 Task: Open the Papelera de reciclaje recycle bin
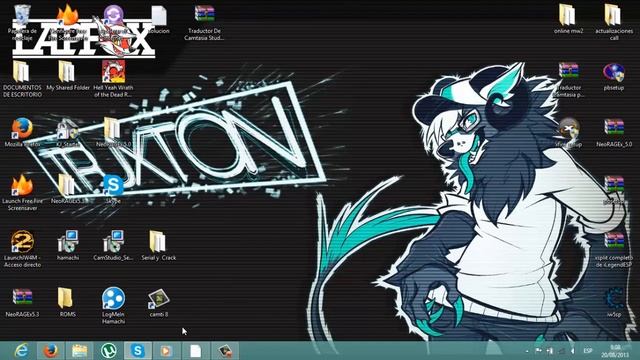22,16
